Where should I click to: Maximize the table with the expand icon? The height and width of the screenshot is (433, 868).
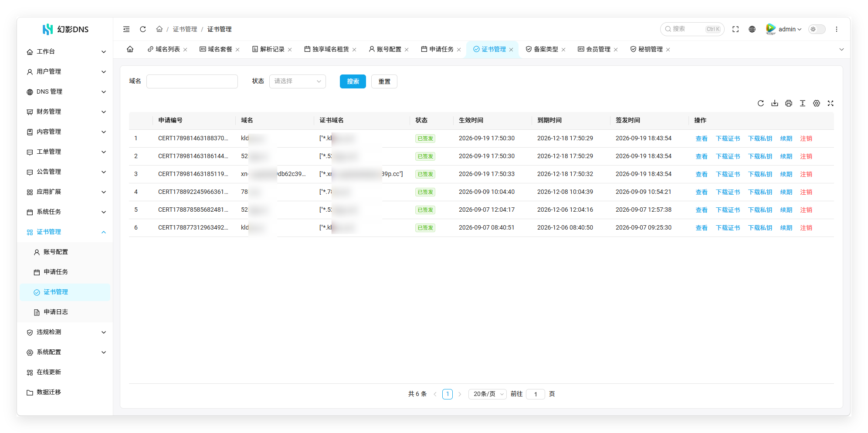(x=831, y=103)
